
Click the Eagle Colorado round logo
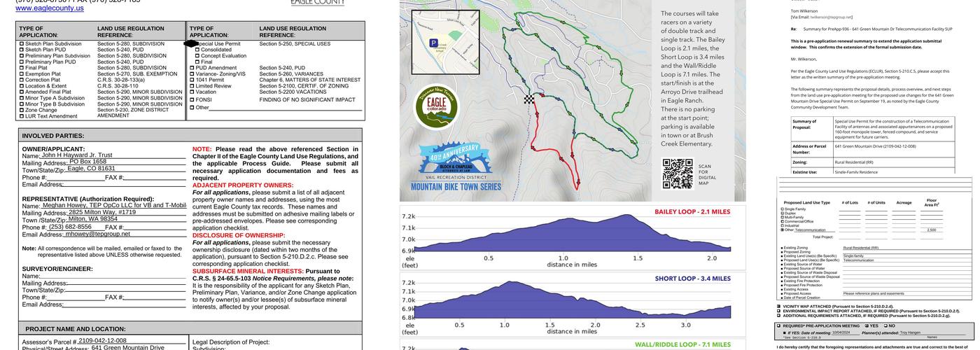pos(436,108)
